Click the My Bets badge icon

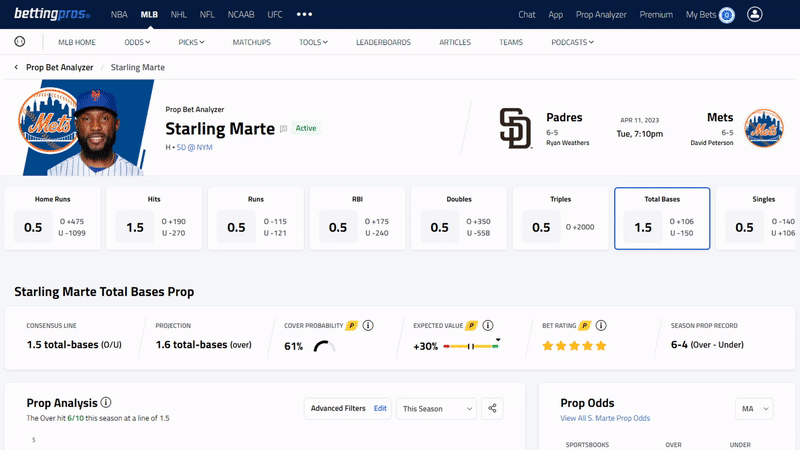pyautogui.click(x=727, y=15)
